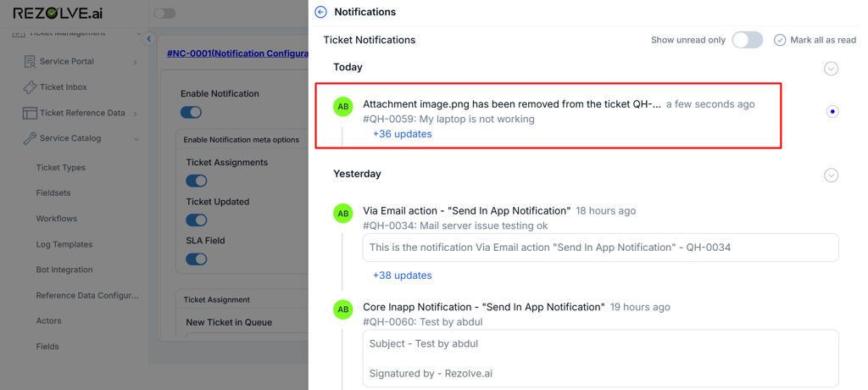Click the AB avatar on the Today notification
The height and width of the screenshot is (390, 868).
342,107
